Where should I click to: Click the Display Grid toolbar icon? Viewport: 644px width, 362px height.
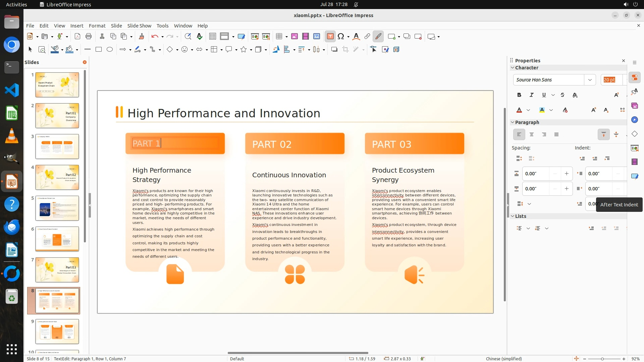(212, 37)
